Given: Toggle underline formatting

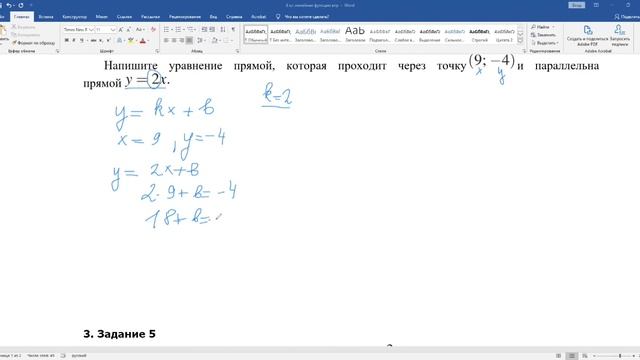Looking at the screenshot, I should point(82,40).
